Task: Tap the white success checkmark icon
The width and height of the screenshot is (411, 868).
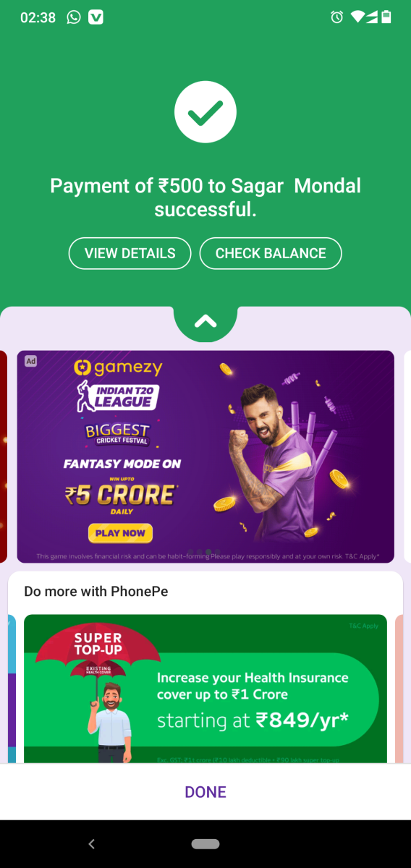Action: [205, 112]
